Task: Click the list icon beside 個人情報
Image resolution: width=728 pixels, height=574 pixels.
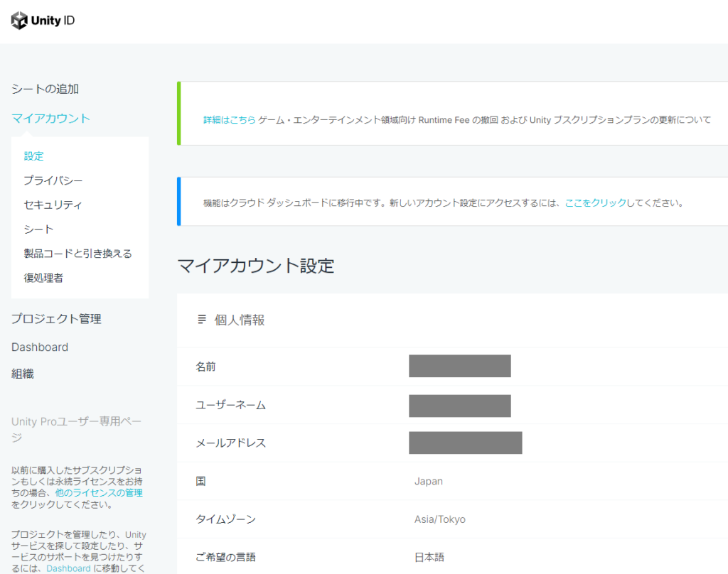Action: pos(201,319)
